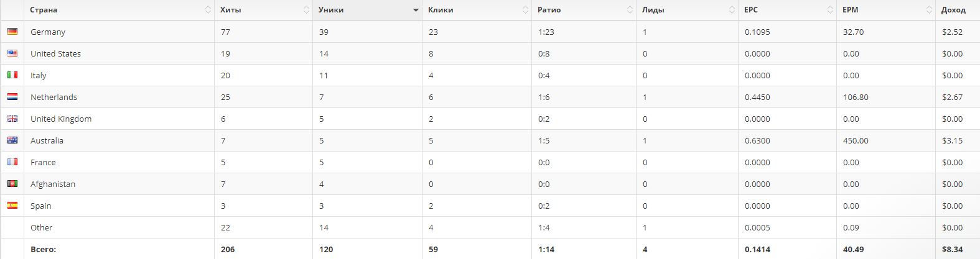
Task: Sort by the Лиды column header
Action: pyautogui.click(x=653, y=10)
